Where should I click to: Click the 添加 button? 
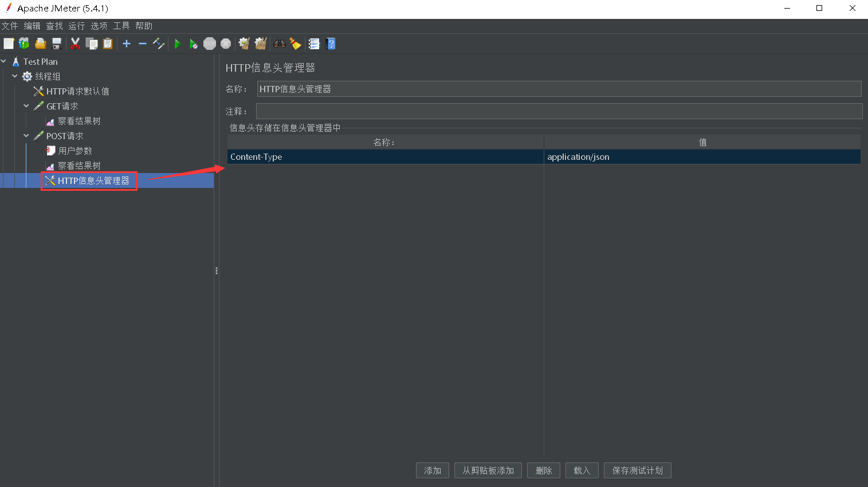tap(433, 470)
